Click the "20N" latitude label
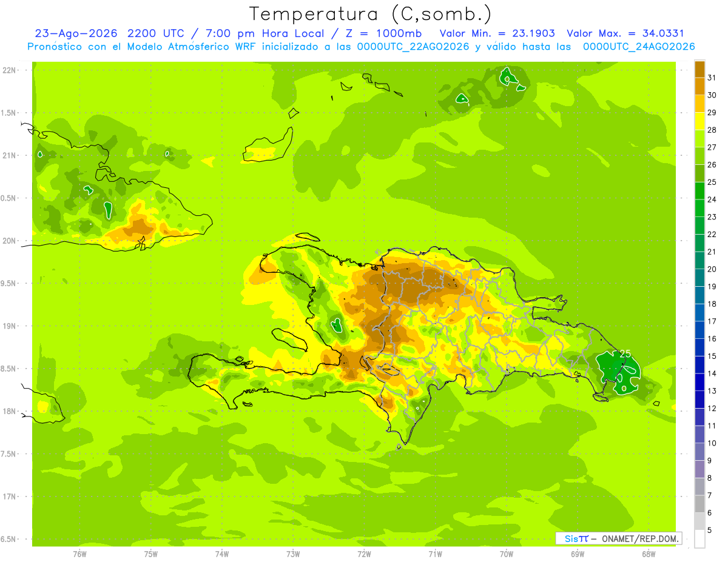Image resolution: width=728 pixels, height=562 pixels. tap(10, 241)
